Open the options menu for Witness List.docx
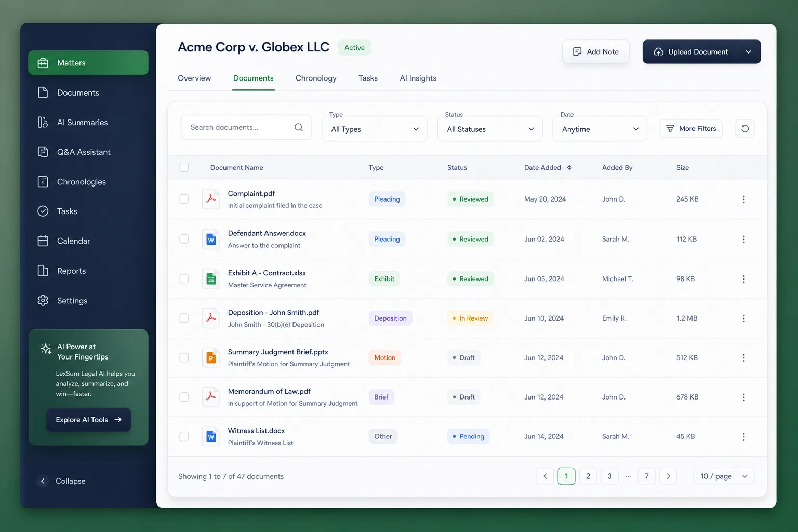 click(x=743, y=437)
